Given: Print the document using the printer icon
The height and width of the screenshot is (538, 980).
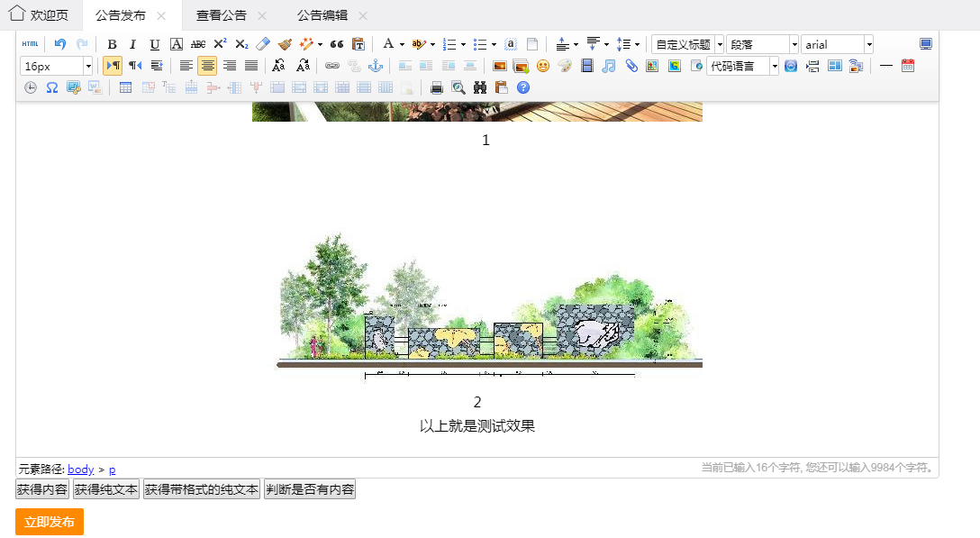Looking at the screenshot, I should click(437, 87).
